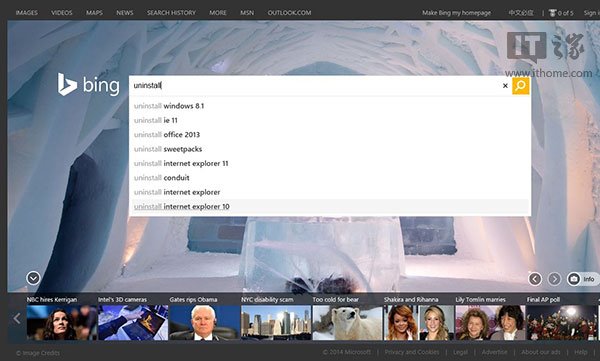This screenshot has width=600, height=361.
Task: Open the rewards medal counter 0 of 5
Action: pyautogui.click(x=561, y=13)
